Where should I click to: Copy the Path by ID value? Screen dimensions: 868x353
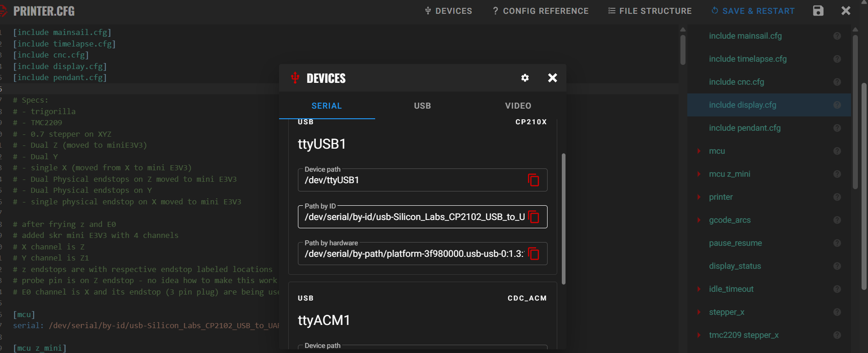click(x=533, y=217)
